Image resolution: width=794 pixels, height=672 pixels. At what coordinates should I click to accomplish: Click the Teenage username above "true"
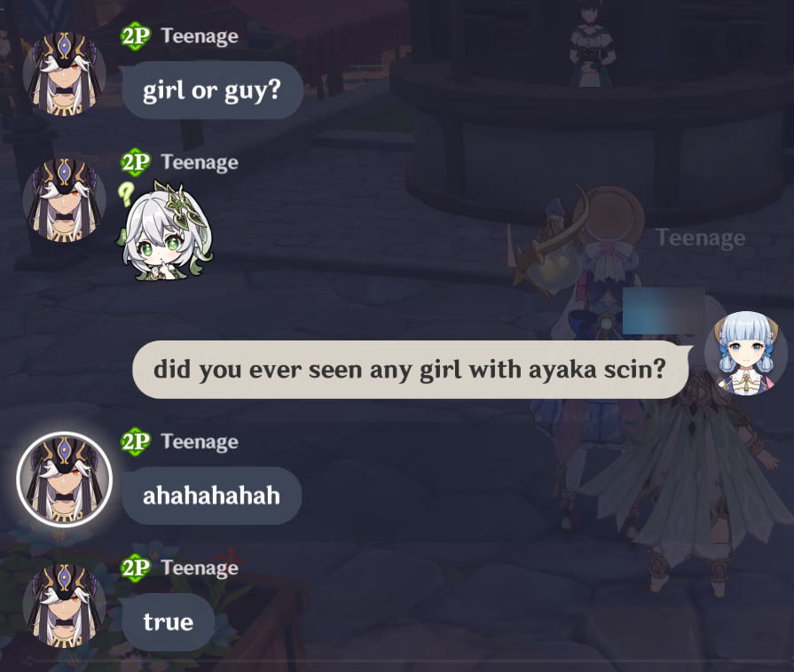[x=200, y=567]
